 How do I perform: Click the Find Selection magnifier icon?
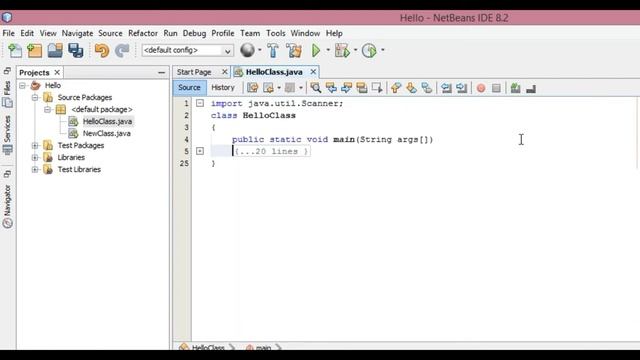click(x=316, y=88)
